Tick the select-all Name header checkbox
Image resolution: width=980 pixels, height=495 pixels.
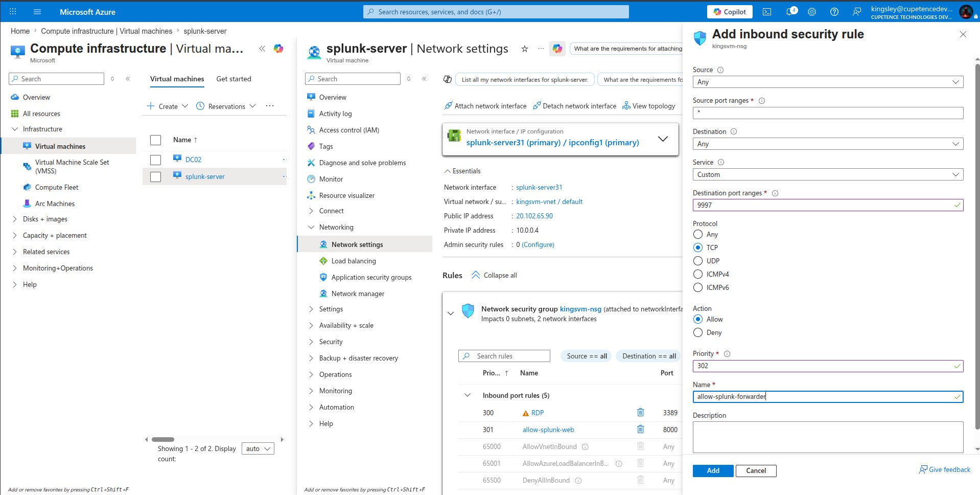pos(156,140)
